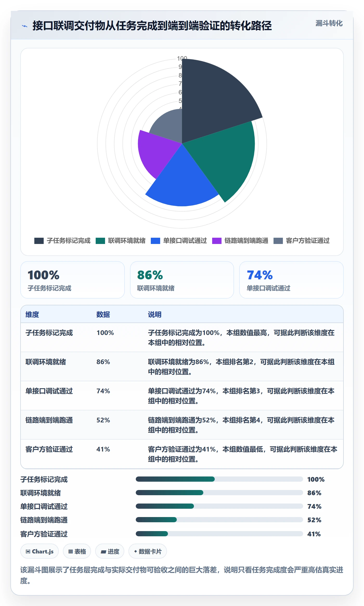Select the 联调环境就绪 table row label

coord(46,362)
